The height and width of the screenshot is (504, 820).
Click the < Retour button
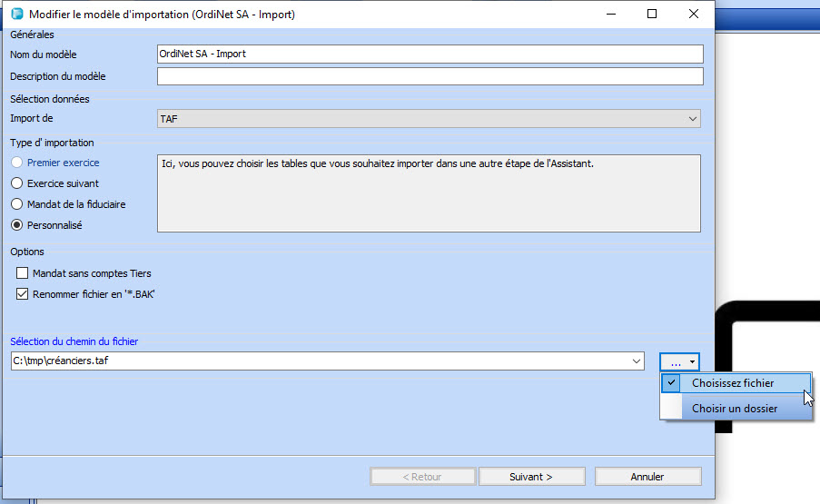pyautogui.click(x=422, y=477)
